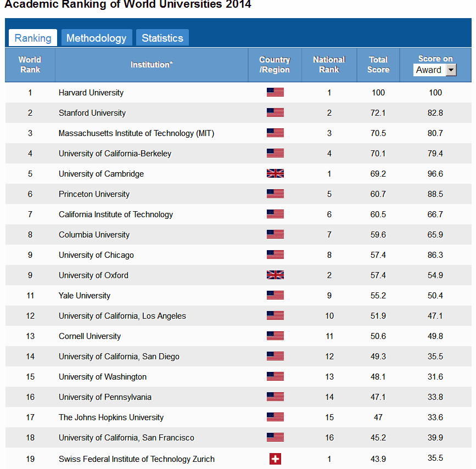
Task: Open the Statistics tab
Action: pos(162,38)
